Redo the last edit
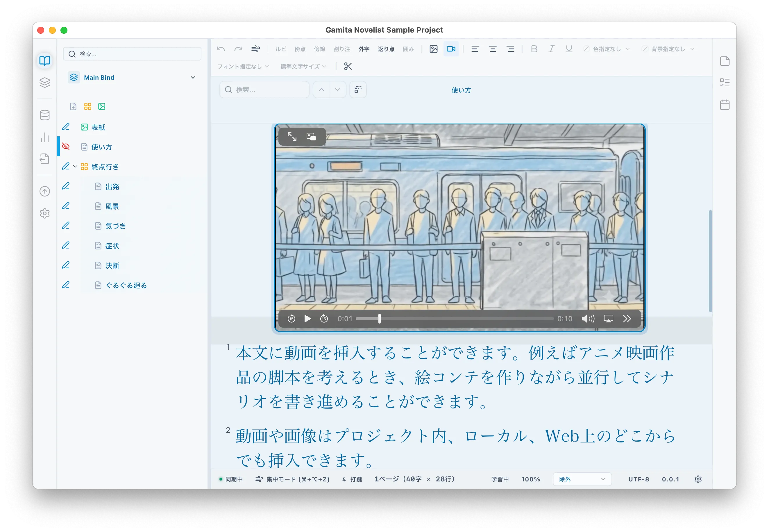 click(x=238, y=49)
